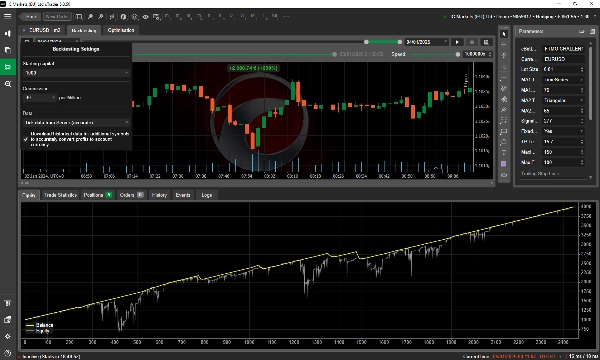Image resolution: width=600 pixels, height=360 pixels.
Task: Select the rectangle shape drawing tool
Action: pos(504,131)
